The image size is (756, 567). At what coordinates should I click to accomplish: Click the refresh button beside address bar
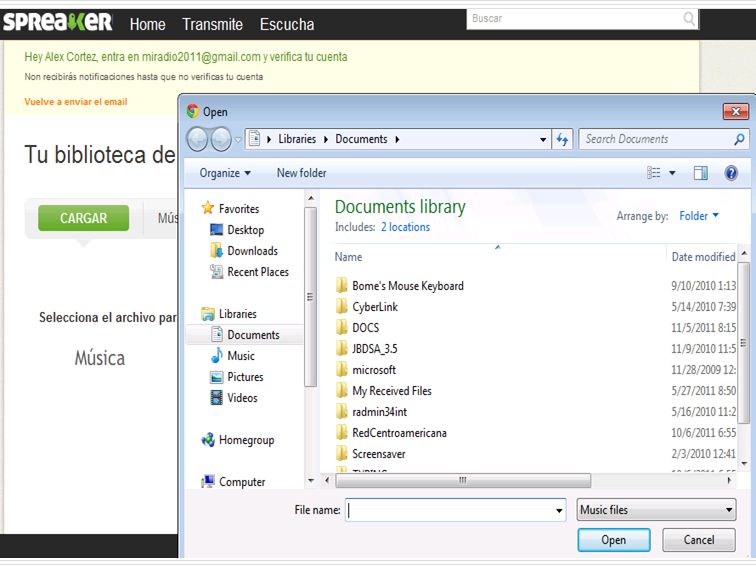point(562,139)
